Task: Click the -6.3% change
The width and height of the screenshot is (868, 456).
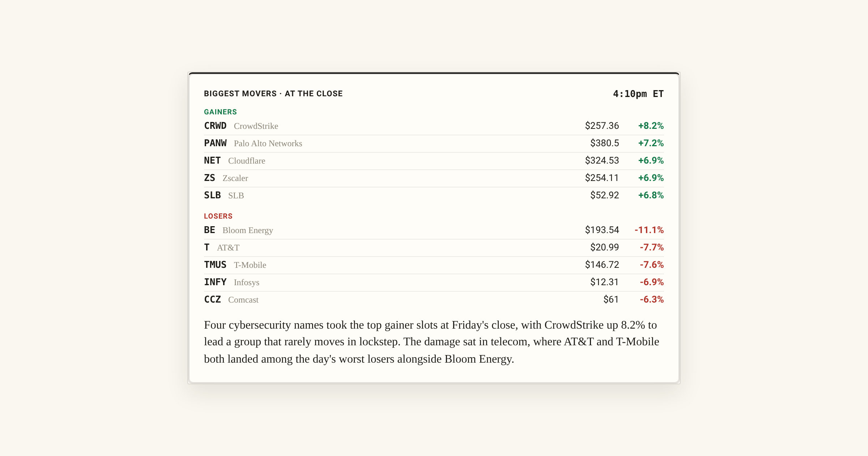Action: [652, 299]
